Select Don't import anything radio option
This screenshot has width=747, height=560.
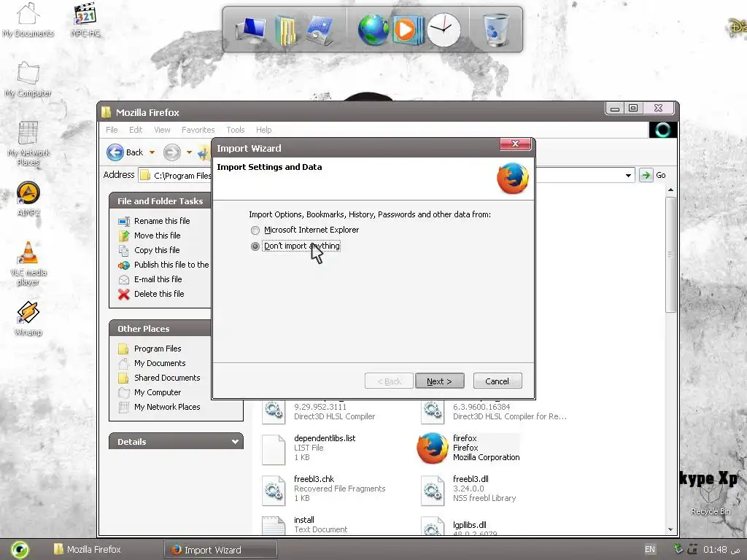point(255,246)
